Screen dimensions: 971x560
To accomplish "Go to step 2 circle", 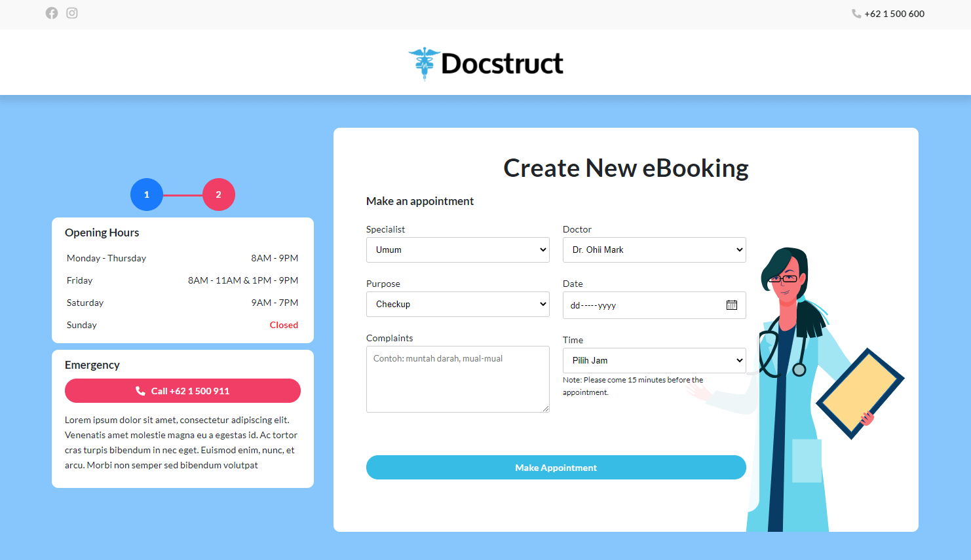I will pos(219,195).
